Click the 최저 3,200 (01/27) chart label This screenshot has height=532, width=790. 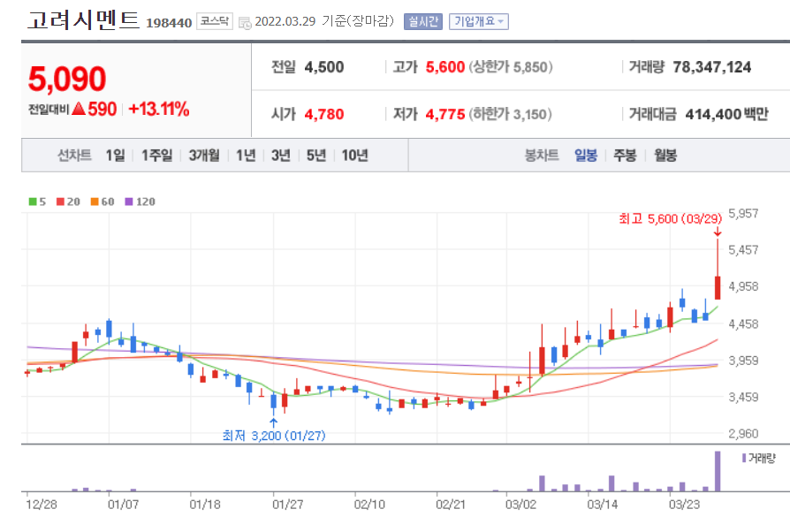coord(274,436)
